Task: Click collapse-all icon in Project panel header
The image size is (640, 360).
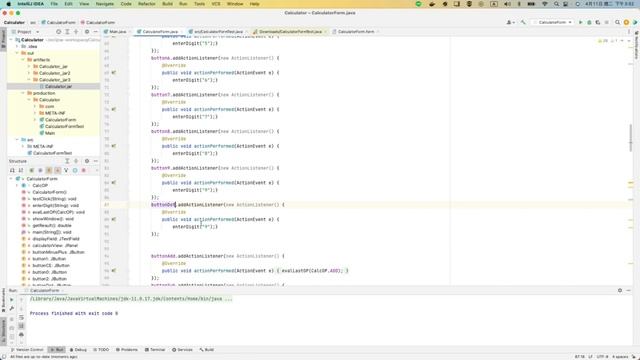Action: coord(76,31)
